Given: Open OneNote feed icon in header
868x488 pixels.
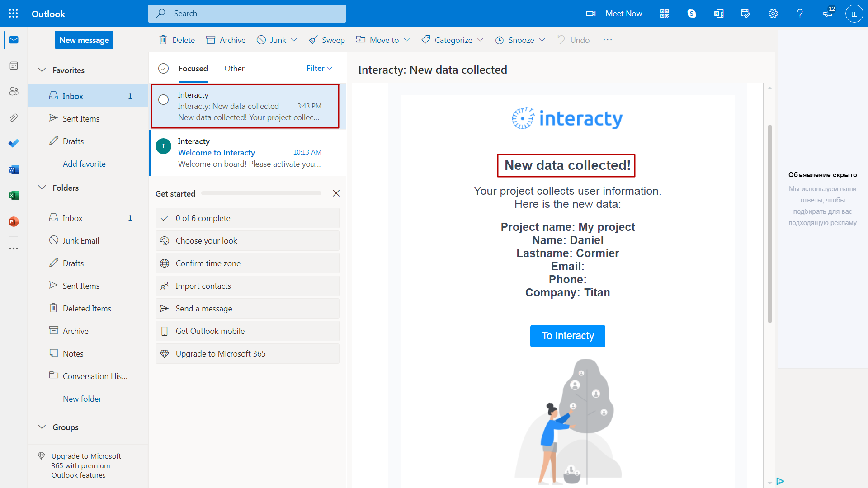Looking at the screenshot, I should pyautogui.click(x=719, y=14).
